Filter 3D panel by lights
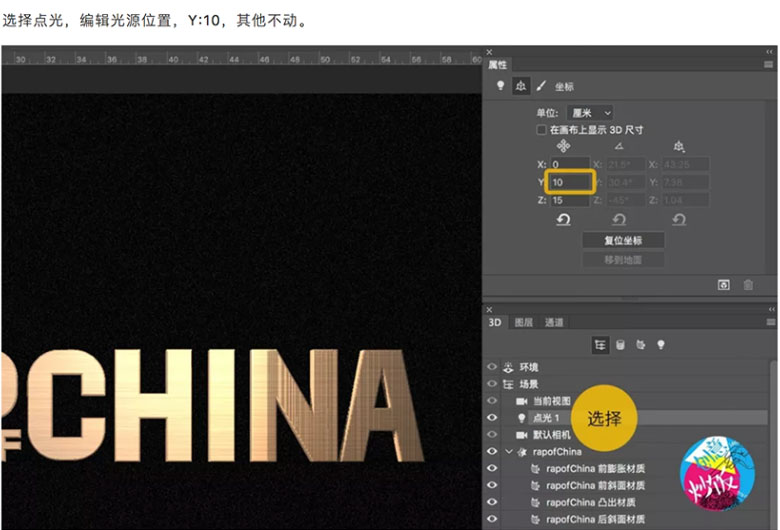Screen dimensions: 780x530 661,344
